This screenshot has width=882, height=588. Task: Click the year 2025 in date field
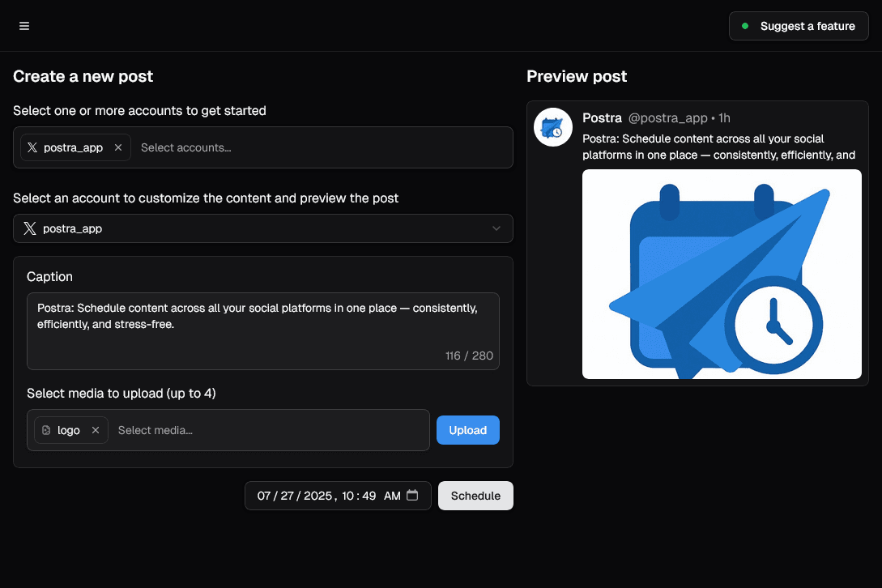(317, 496)
